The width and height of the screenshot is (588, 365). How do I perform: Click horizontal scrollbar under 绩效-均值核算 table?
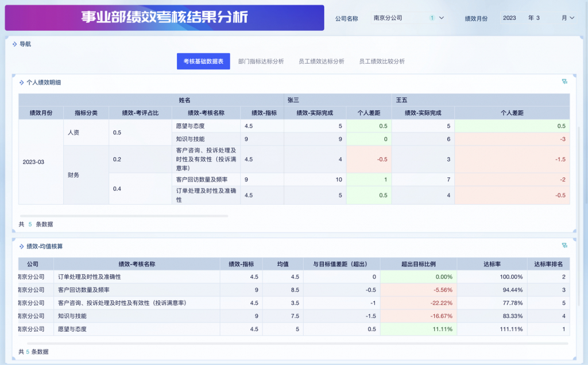click(293, 343)
